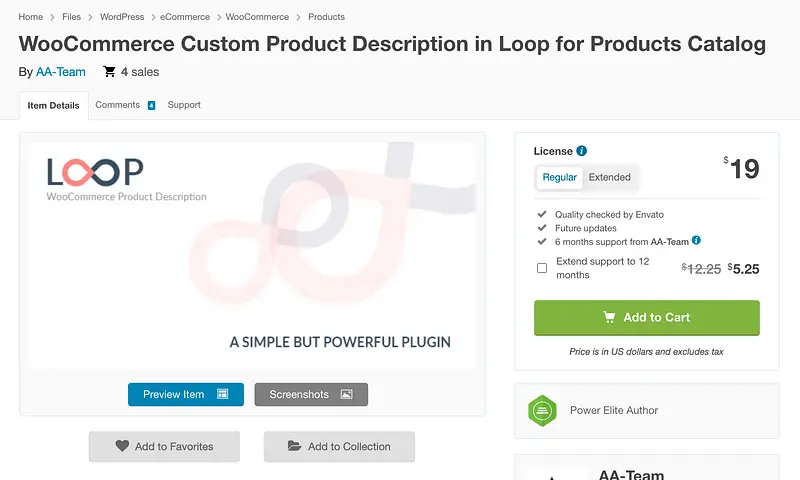The width and height of the screenshot is (800, 480).
Task: Select the Regular license option
Action: (559, 177)
